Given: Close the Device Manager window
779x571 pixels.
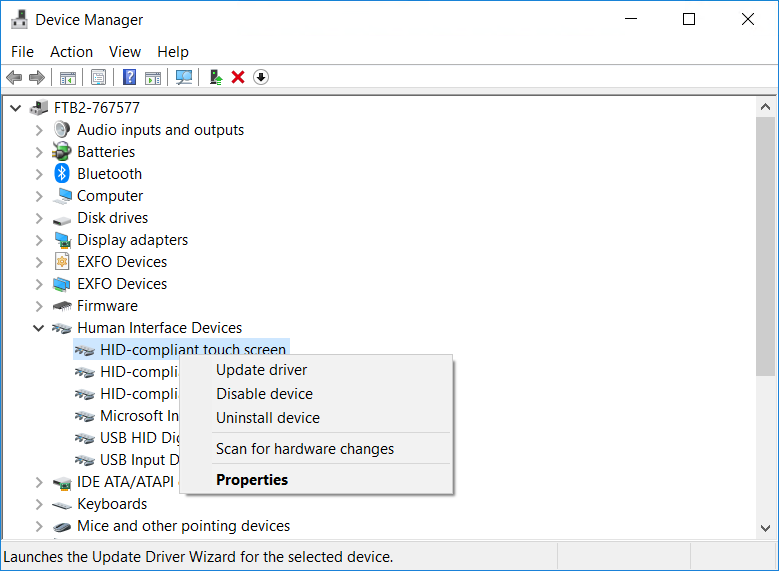Looking at the screenshot, I should pos(748,19).
